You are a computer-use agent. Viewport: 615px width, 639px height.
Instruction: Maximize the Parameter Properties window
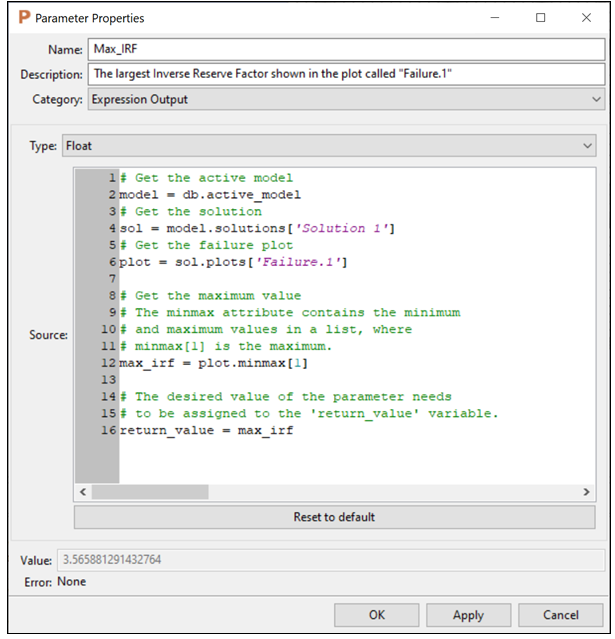[x=540, y=18]
